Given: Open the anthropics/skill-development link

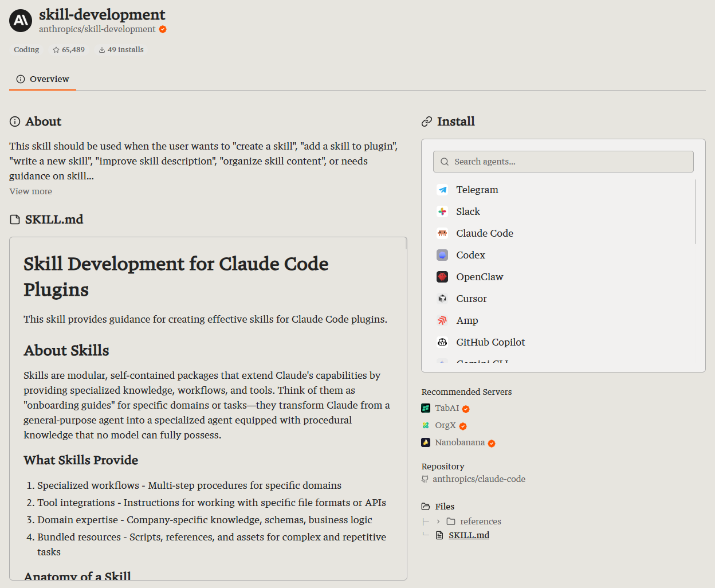Looking at the screenshot, I should (97, 29).
